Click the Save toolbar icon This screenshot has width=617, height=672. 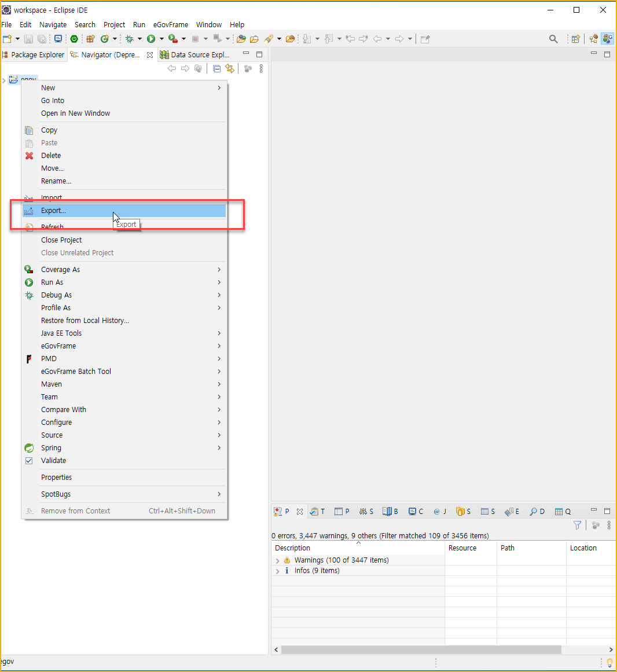coord(28,39)
